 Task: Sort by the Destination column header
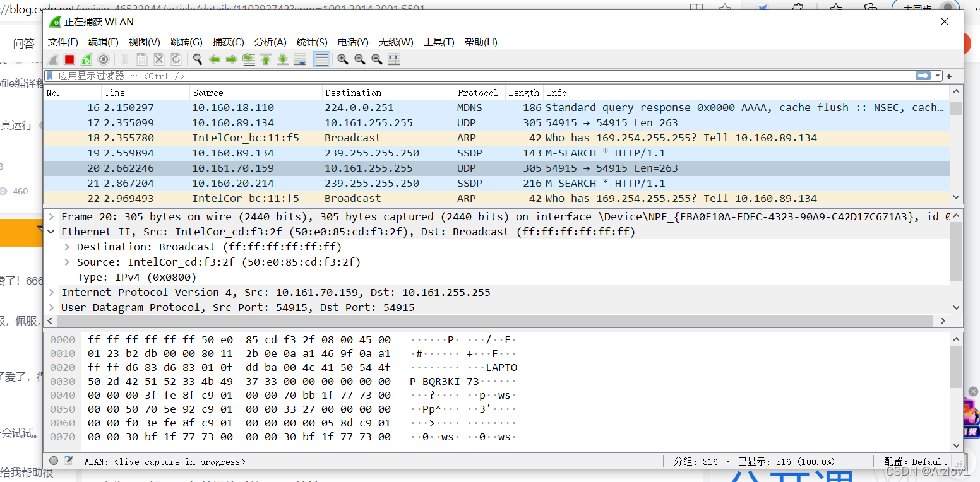(x=389, y=93)
